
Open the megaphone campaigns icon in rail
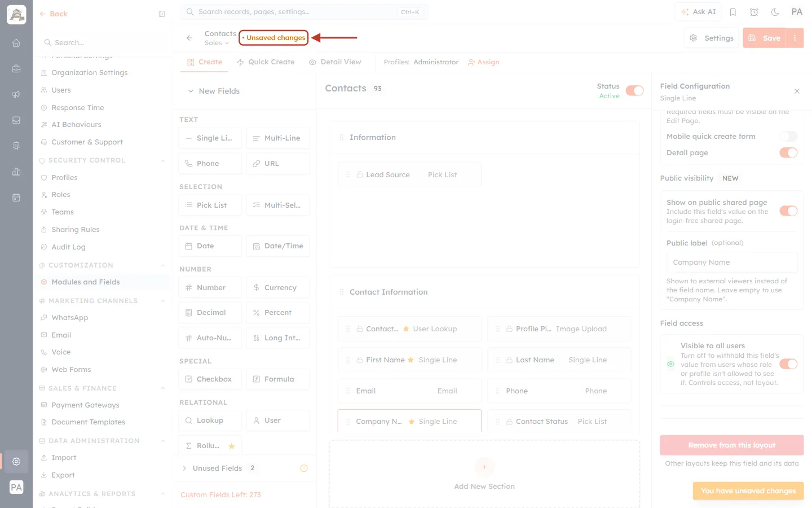[x=16, y=94]
